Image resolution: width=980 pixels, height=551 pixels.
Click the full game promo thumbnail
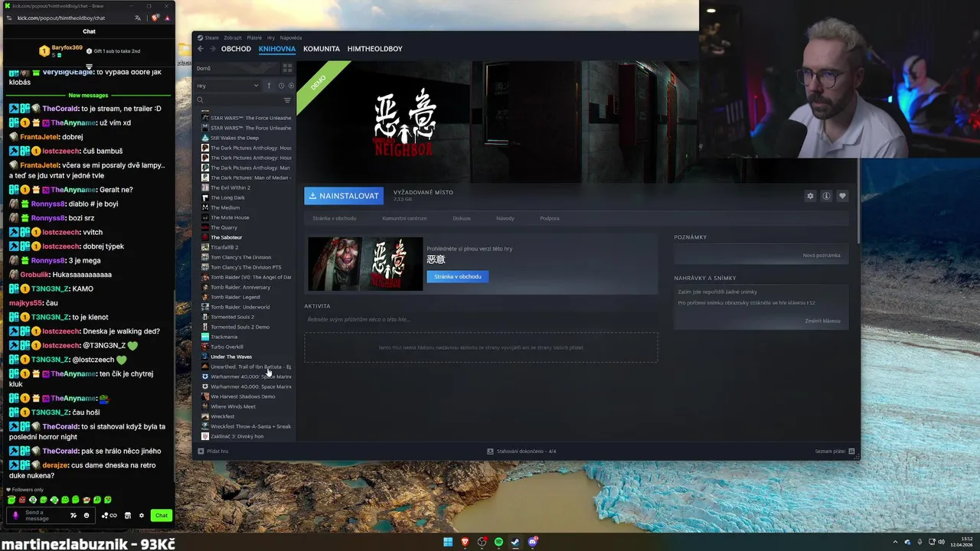click(x=365, y=264)
